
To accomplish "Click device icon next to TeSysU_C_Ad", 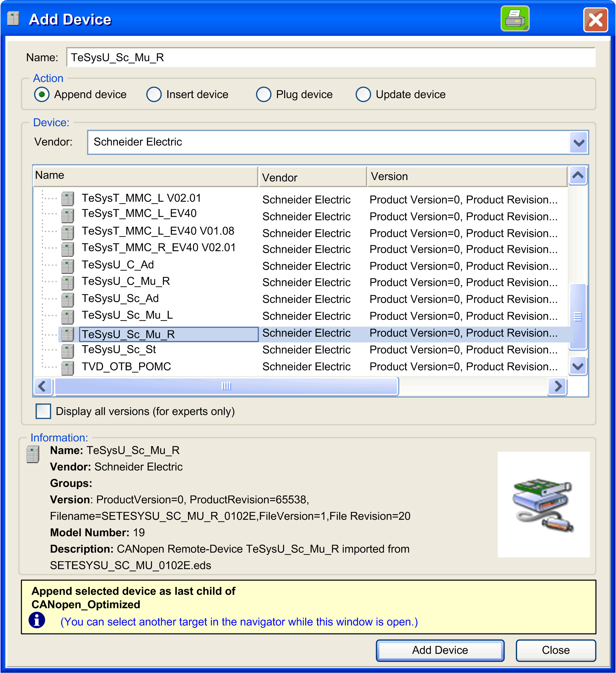I will [x=67, y=266].
